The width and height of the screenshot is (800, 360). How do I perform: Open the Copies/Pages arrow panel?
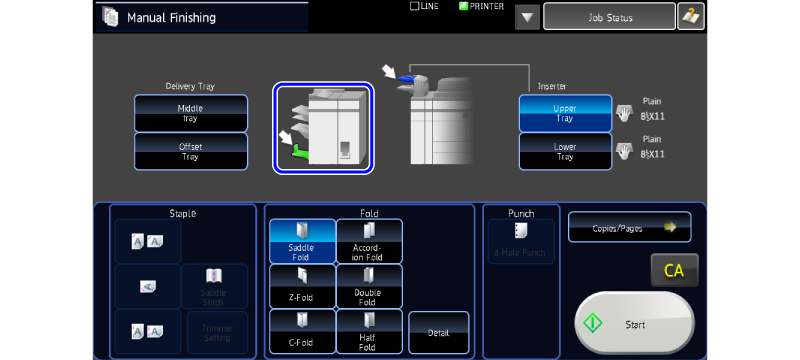pyautogui.click(x=630, y=227)
